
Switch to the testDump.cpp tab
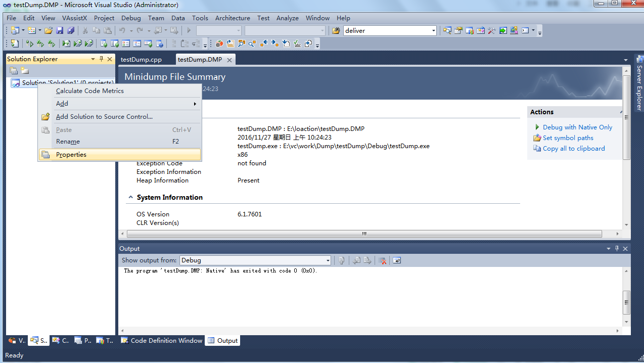click(x=142, y=60)
